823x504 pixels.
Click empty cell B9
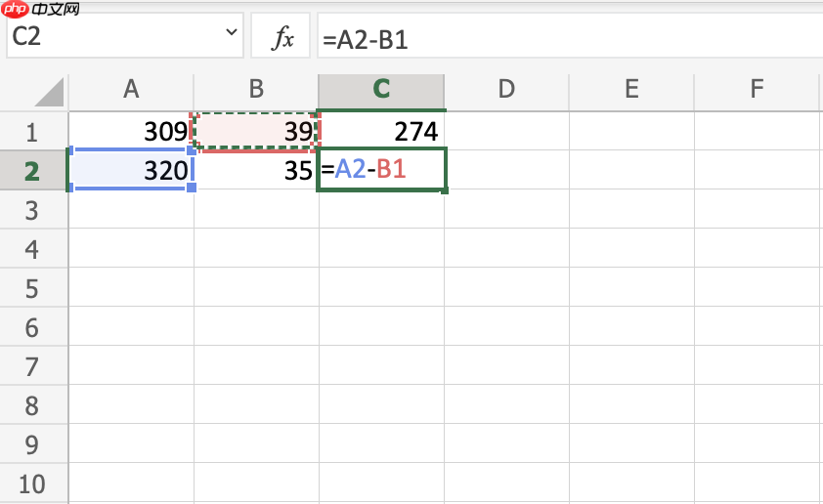pyautogui.click(x=256, y=443)
